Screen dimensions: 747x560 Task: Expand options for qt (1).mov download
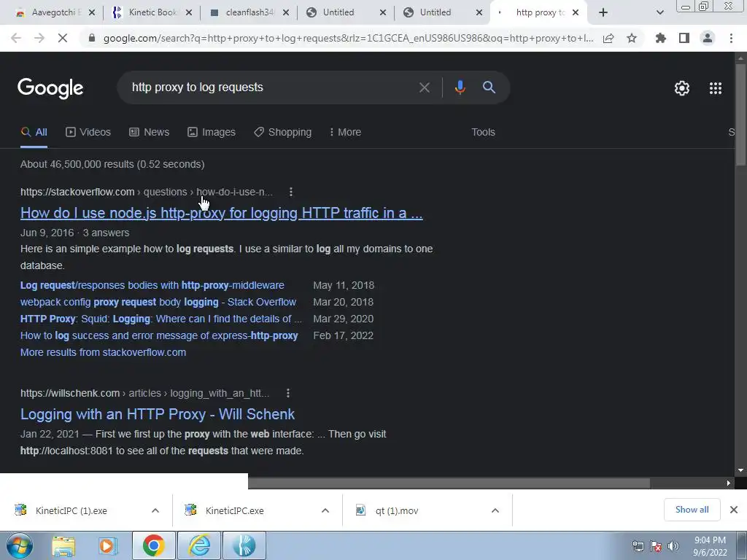click(495, 510)
